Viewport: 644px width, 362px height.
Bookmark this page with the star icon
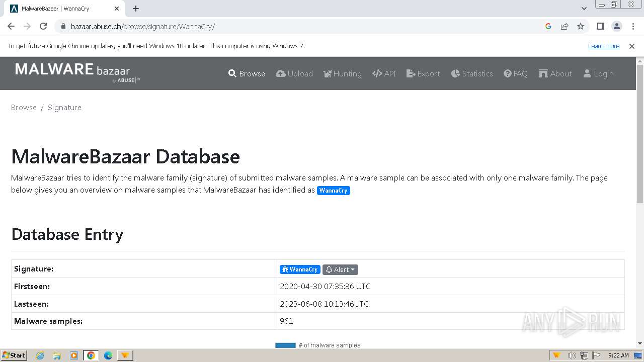pyautogui.click(x=581, y=26)
